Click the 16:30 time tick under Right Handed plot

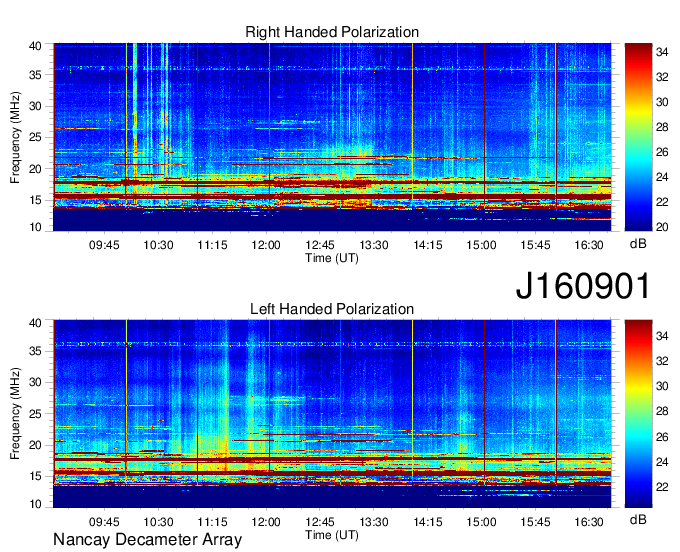[x=589, y=245]
